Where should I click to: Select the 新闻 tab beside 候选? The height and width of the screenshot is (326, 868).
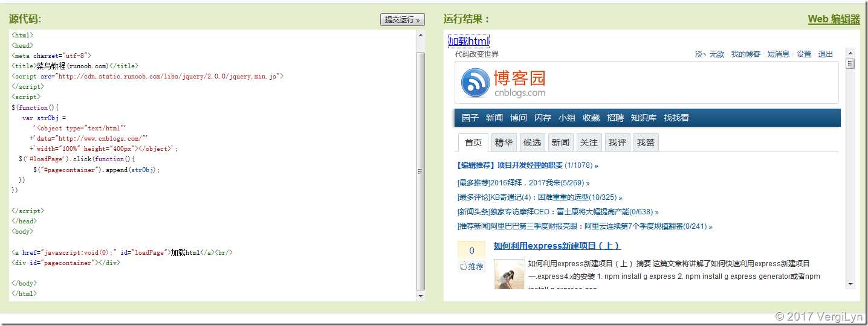coord(560,142)
